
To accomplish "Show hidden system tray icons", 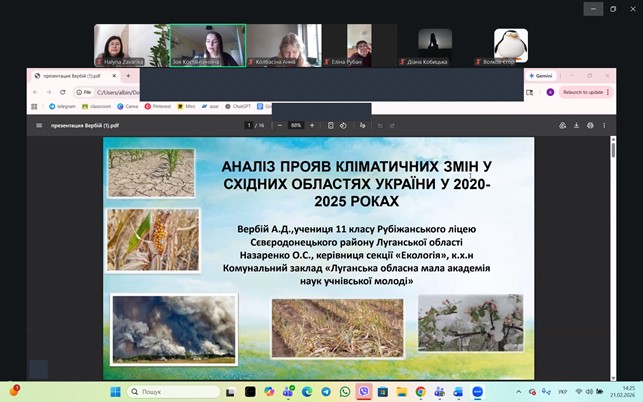I will (518, 392).
